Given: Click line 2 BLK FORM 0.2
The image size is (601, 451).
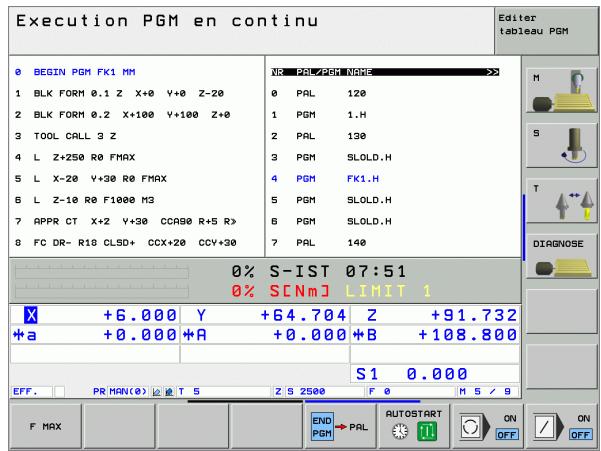Looking at the screenshot, I should pos(123,115).
